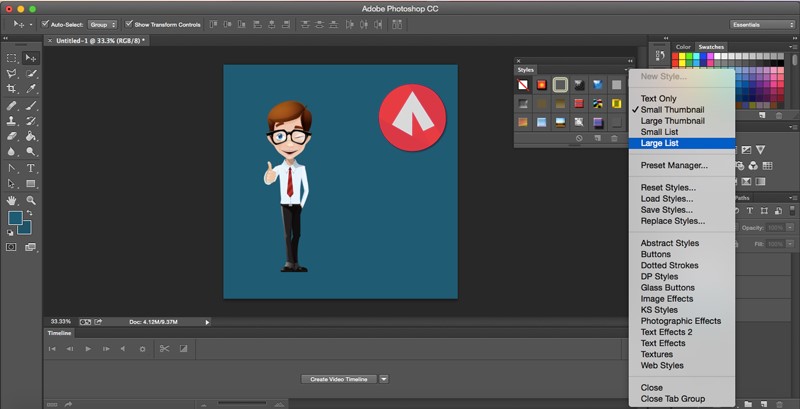The width and height of the screenshot is (800, 409).
Task: Collapse the Tools panel with double arrows
Action: 5,38
